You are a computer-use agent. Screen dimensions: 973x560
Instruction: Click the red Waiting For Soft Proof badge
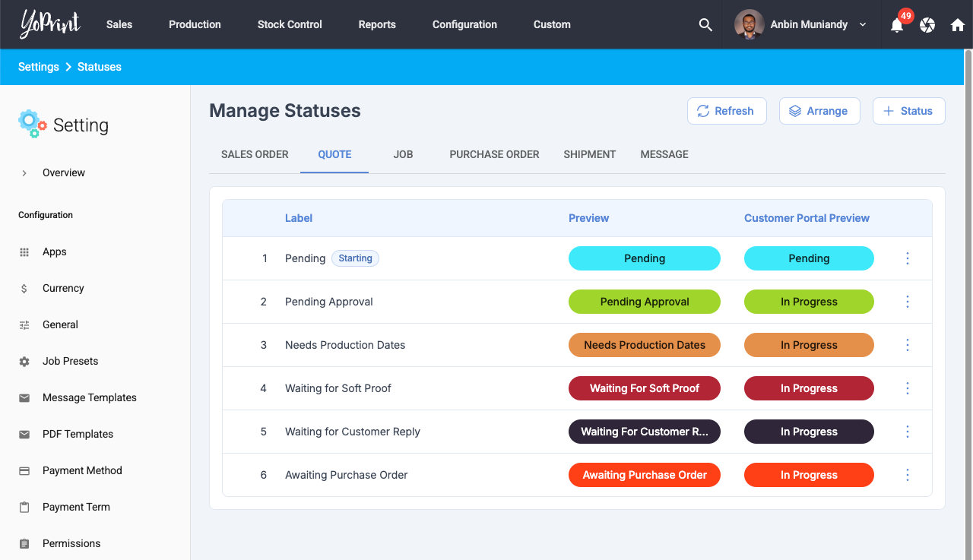pos(644,388)
